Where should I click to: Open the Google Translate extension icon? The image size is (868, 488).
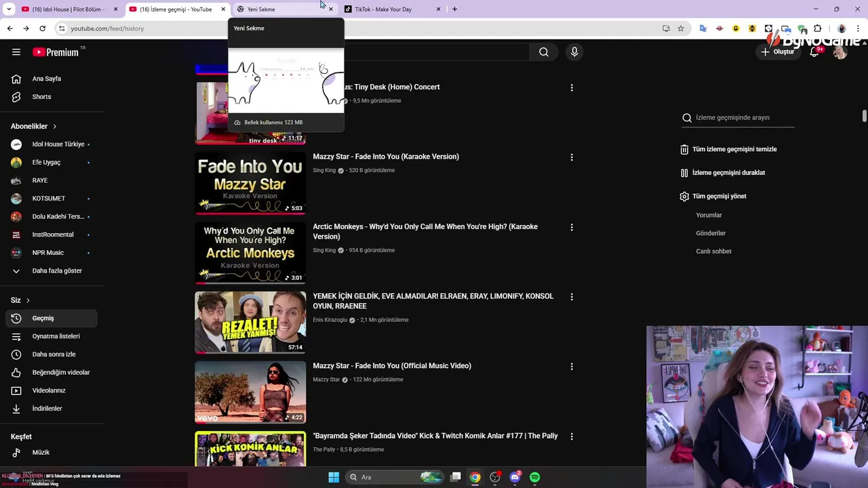pos(703,28)
